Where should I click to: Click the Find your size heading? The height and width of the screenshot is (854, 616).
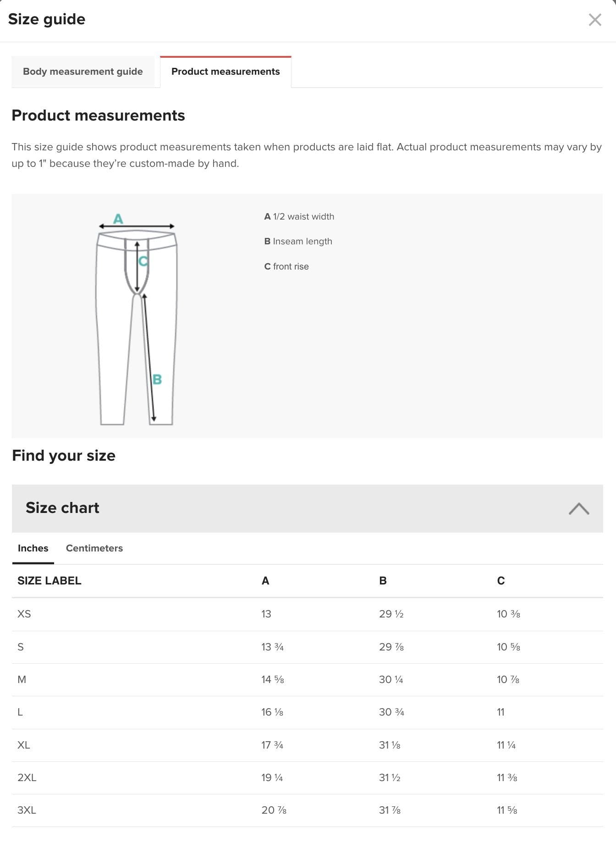[64, 455]
